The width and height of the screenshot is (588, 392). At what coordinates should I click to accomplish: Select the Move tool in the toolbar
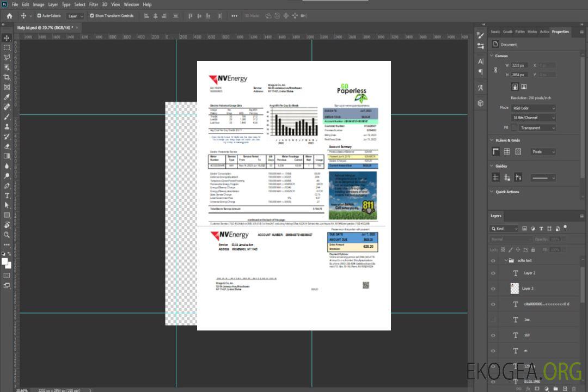[x=7, y=38]
